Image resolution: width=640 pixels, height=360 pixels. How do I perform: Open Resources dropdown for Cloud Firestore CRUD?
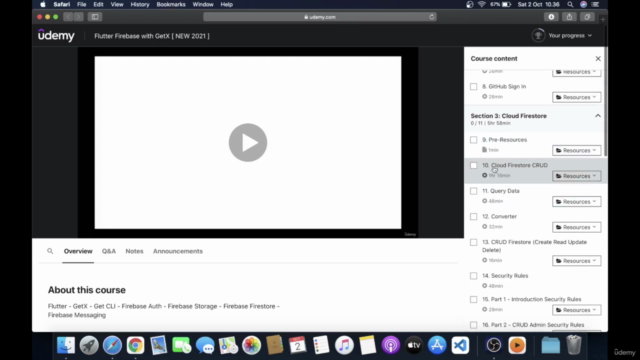(577, 176)
